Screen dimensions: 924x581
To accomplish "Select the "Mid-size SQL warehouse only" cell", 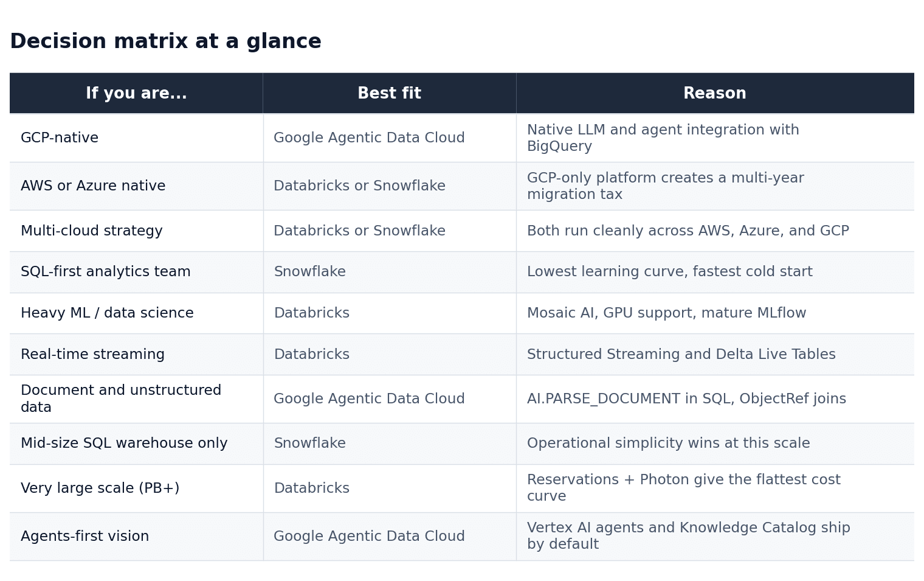I will [136, 444].
